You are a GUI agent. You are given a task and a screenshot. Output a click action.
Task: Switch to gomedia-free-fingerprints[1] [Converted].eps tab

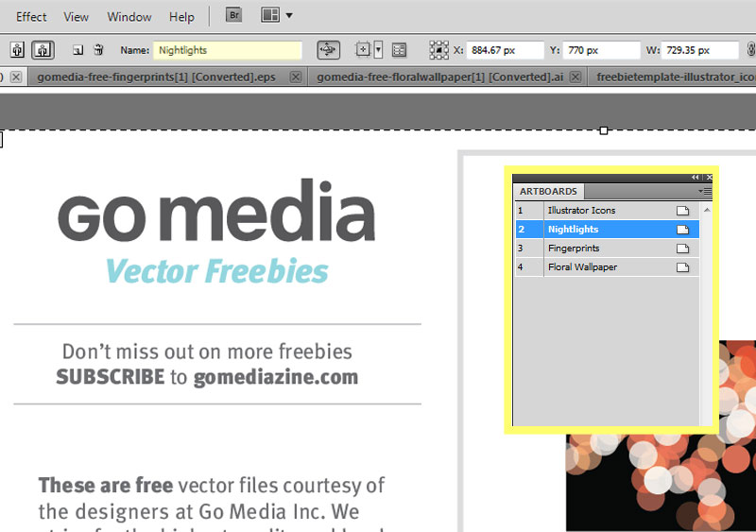(x=156, y=77)
